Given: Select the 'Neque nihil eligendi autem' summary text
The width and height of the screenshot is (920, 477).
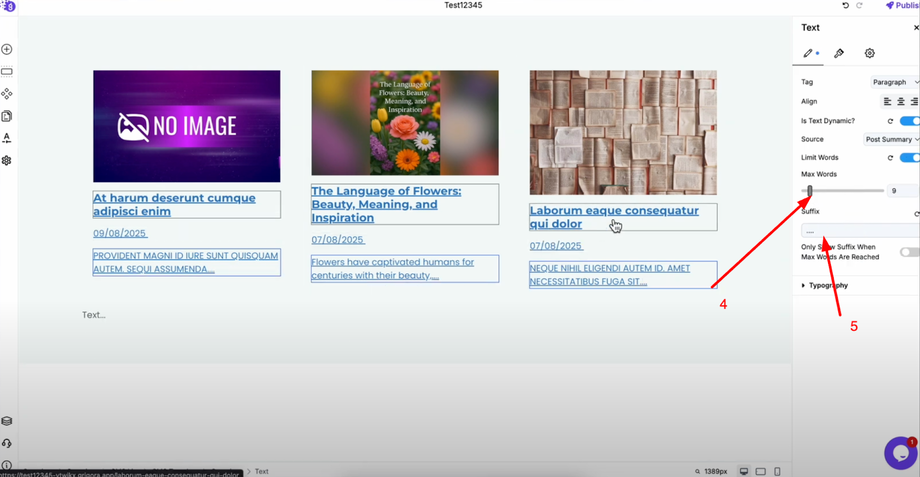Looking at the screenshot, I should click(x=623, y=275).
